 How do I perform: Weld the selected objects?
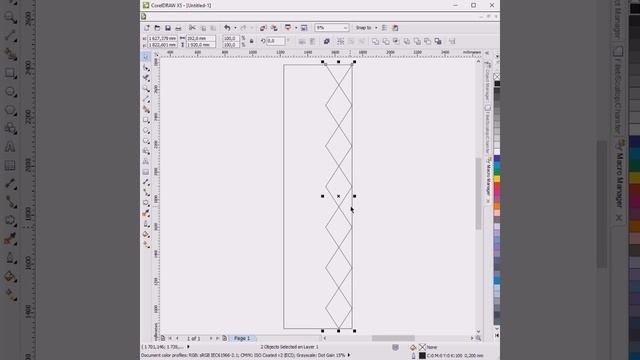click(x=375, y=41)
